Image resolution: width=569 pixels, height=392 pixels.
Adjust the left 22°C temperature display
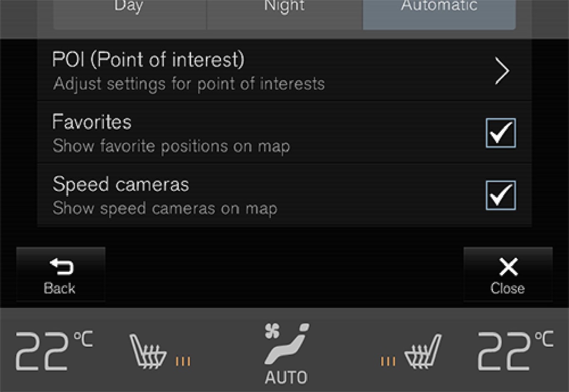click(53, 351)
